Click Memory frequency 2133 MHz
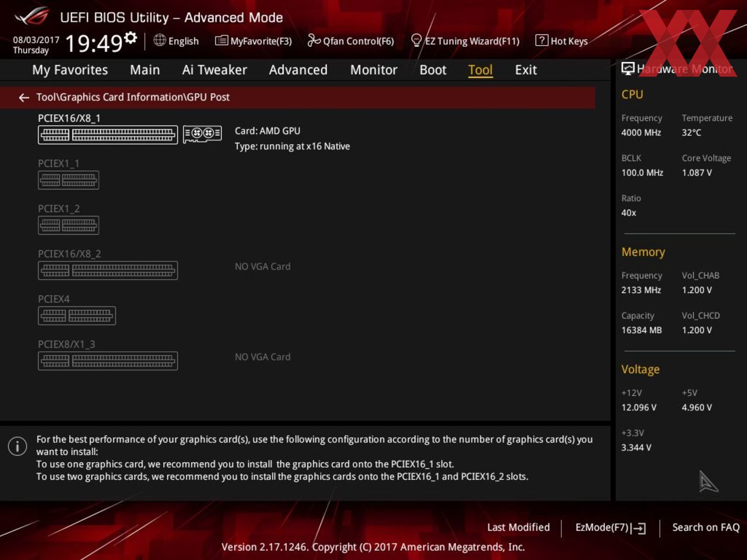Screen dimensions: 747x560 pos(641,290)
